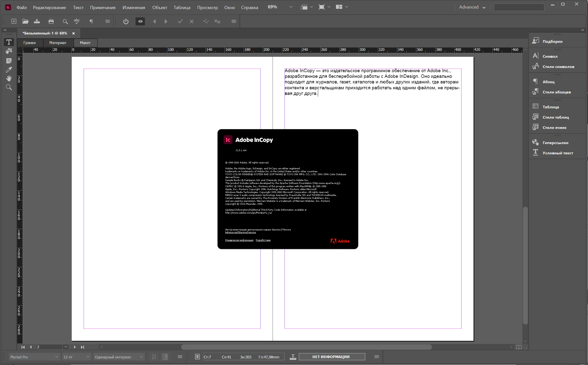Select the Eyedropper tool

click(x=9, y=70)
